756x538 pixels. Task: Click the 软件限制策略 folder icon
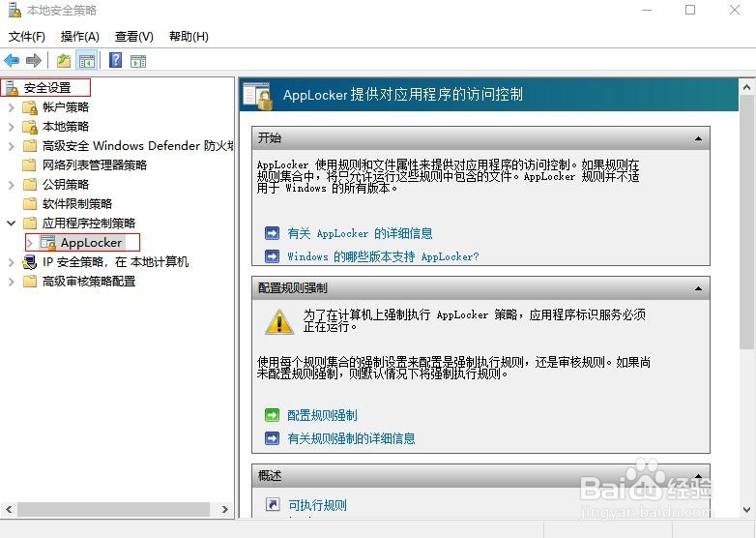[29, 203]
